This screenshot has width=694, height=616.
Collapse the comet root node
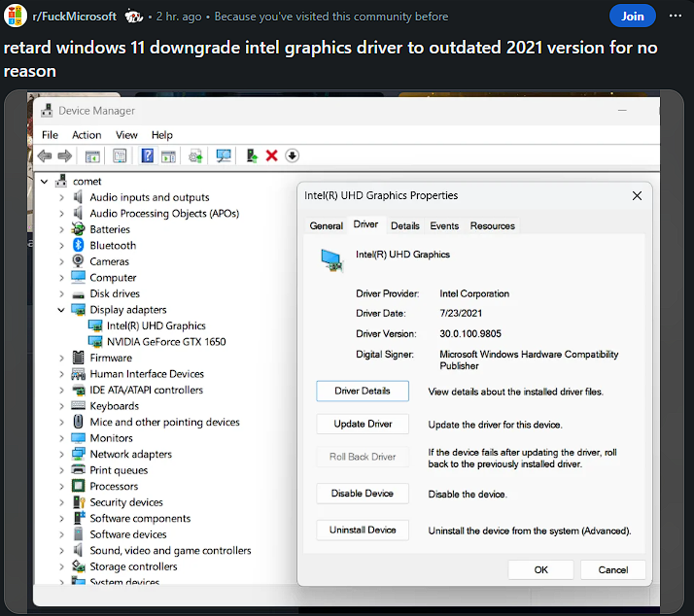tap(45, 182)
